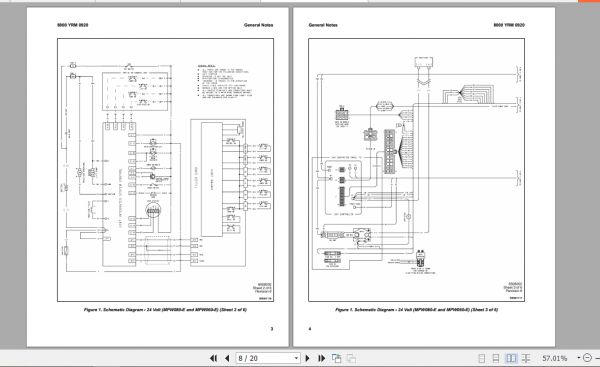Click the Sheet 3 of 6 schematic diagram
600x367 pixels.
click(416, 170)
